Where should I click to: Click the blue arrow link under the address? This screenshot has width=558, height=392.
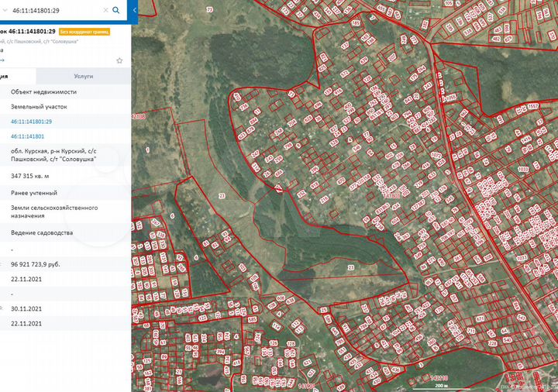click(x=2, y=60)
